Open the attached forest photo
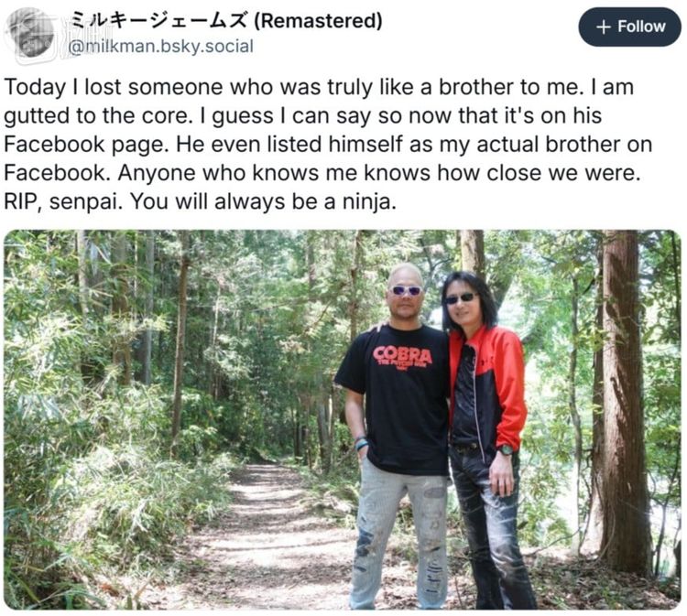 click(343, 419)
